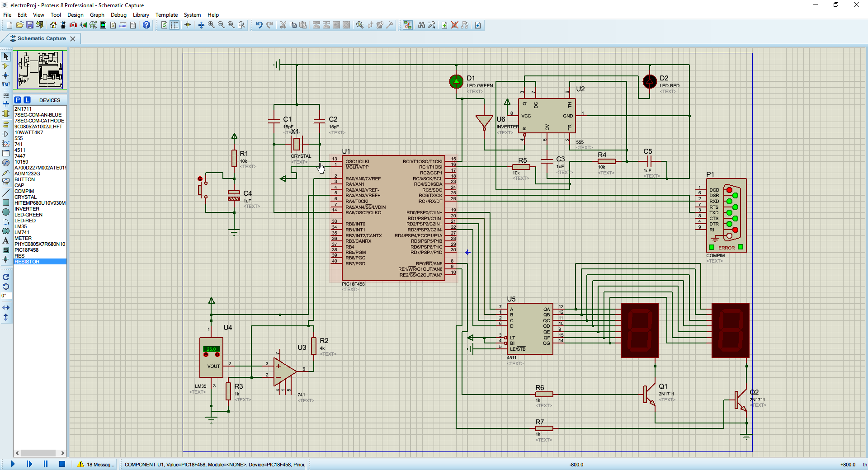Image resolution: width=868 pixels, height=470 pixels.
Task: Open the Property Assignment tool icon
Action: pyautogui.click(x=432, y=25)
